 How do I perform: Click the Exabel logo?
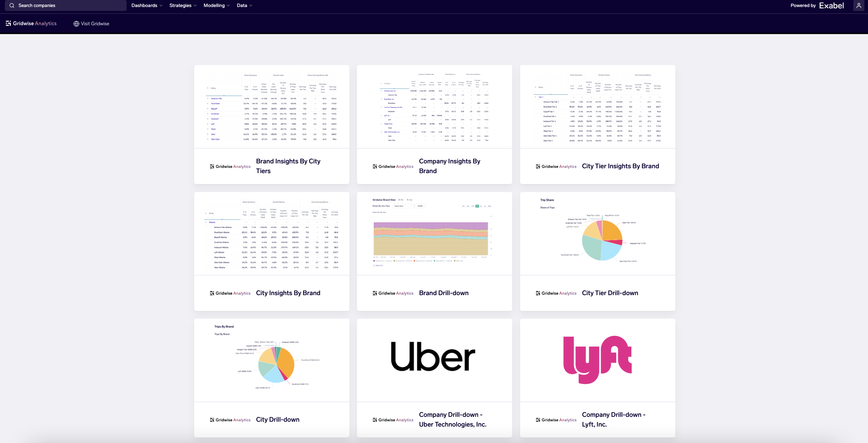coord(831,5)
